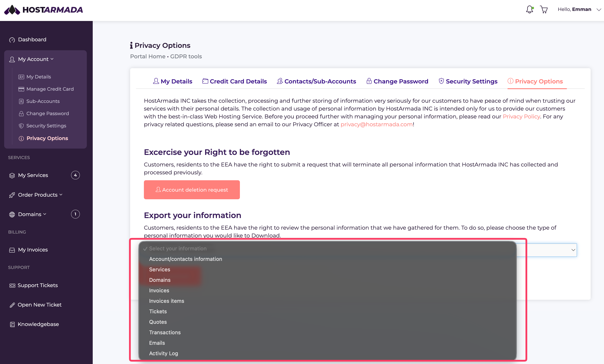Click the Manage Credit Card icon
604x364 pixels.
(x=21, y=89)
